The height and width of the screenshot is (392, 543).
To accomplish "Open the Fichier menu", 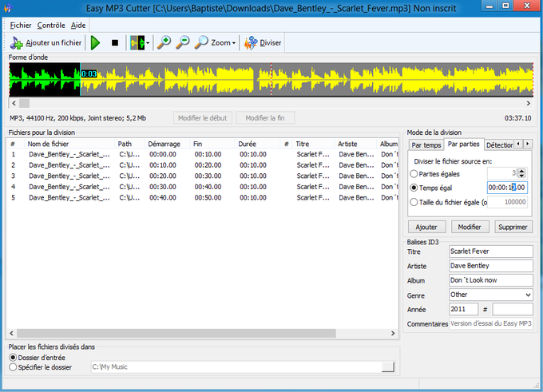I will pos(21,26).
